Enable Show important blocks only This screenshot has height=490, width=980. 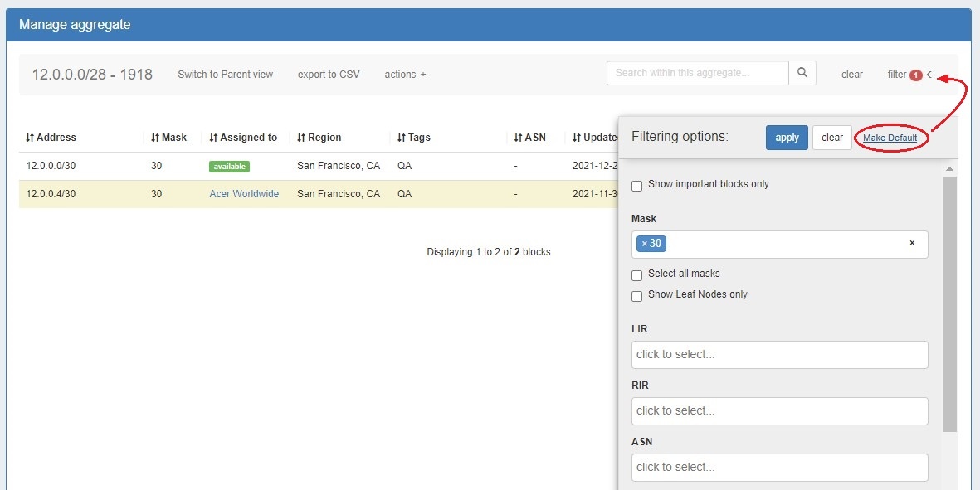coord(637,186)
